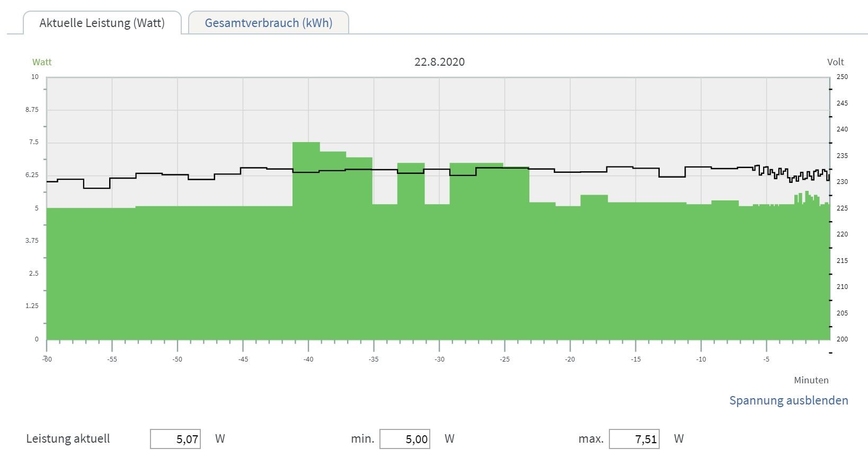
Task: Click the 7.5 watt y-axis label
Action: tap(34, 142)
